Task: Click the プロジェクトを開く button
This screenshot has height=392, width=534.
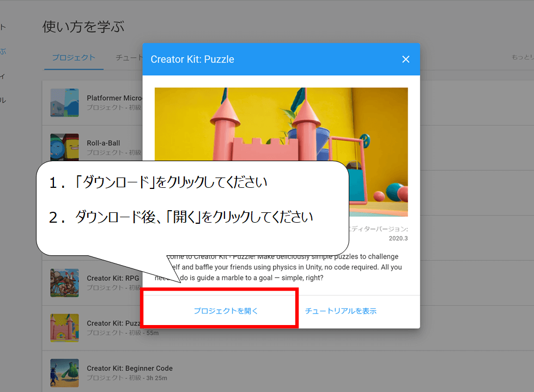Action: 226,311
